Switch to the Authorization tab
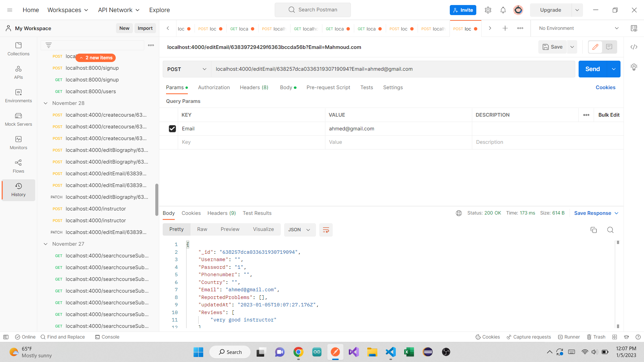The image size is (644, 362). tap(214, 87)
